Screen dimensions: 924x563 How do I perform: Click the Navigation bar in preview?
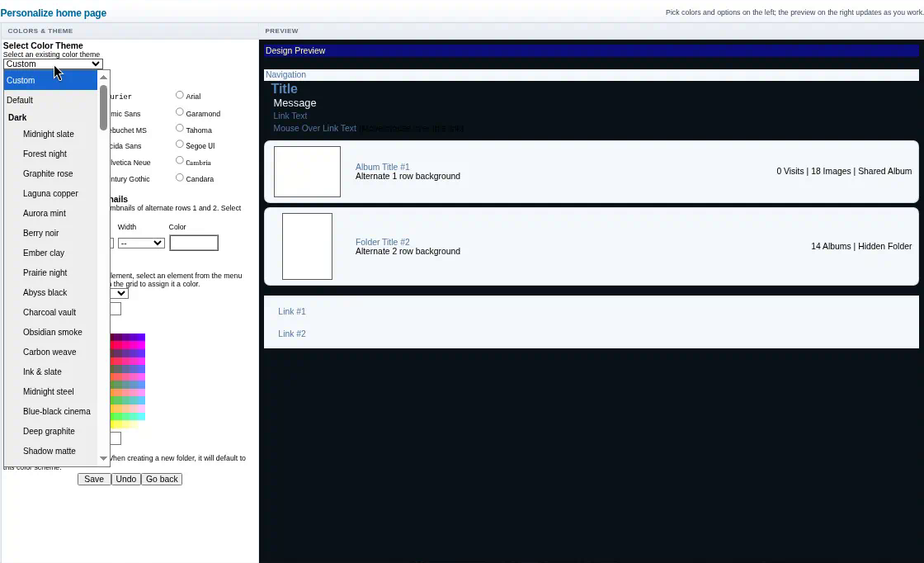(591, 75)
